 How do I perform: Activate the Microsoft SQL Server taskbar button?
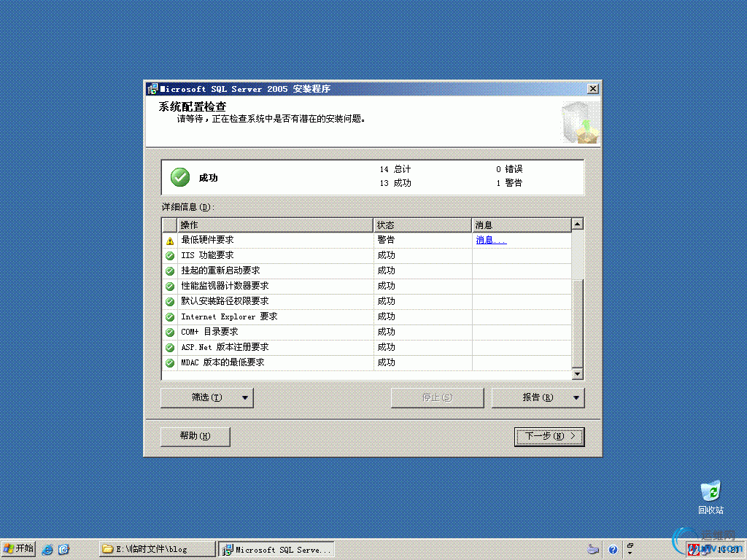click(276, 549)
